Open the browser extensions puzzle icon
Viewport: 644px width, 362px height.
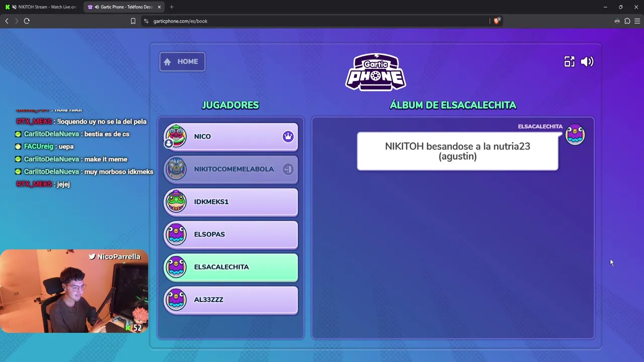627,21
